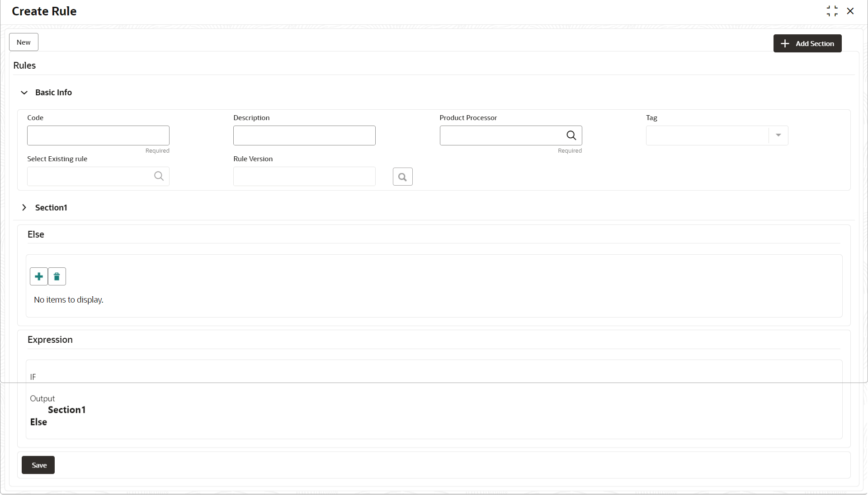This screenshot has width=868, height=495.
Task: Click the search icon for Rule Version
Action: click(x=403, y=177)
